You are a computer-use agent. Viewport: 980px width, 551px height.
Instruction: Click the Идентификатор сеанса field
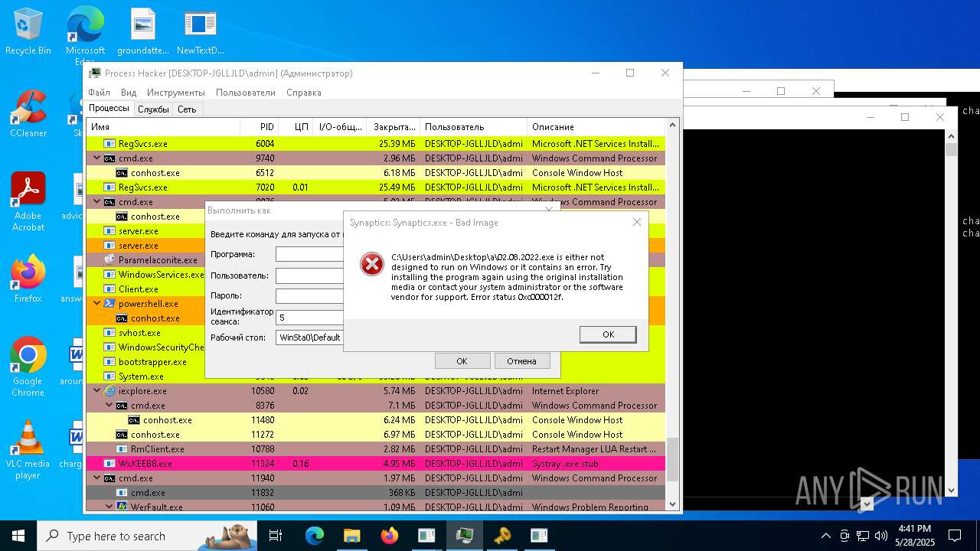pos(309,317)
